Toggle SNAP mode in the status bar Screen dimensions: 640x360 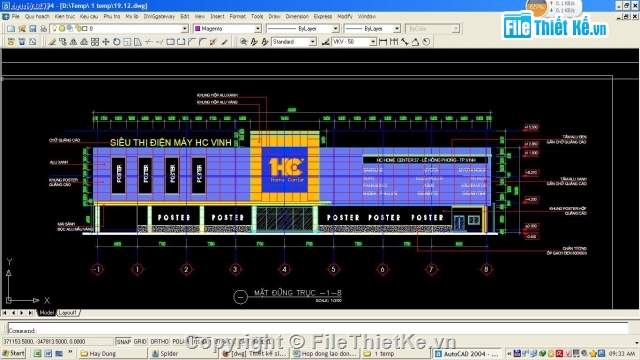123,341
